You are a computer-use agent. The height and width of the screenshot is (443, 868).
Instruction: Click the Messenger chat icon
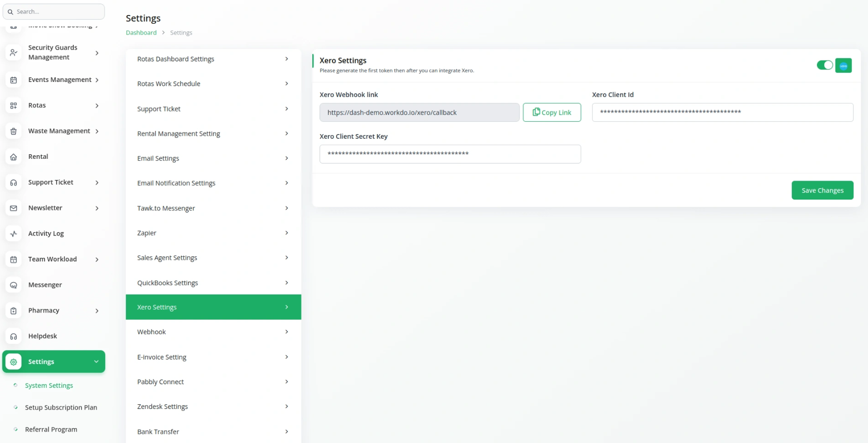point(13,285)
